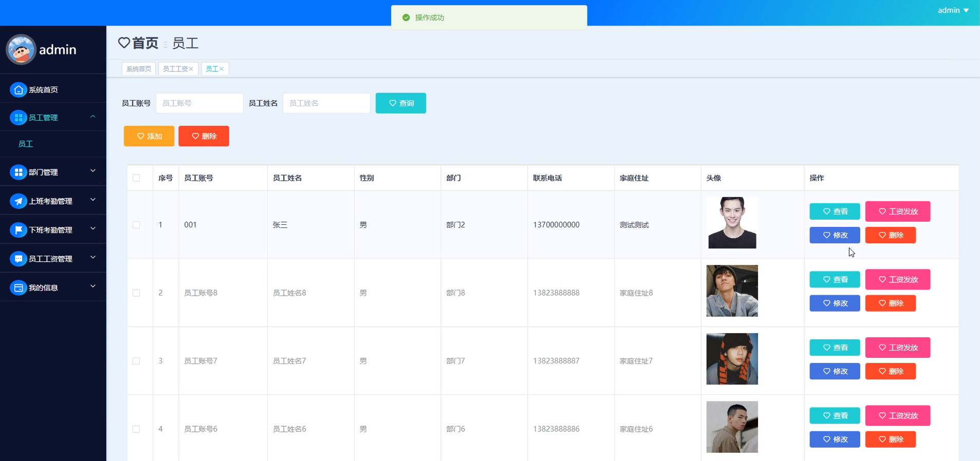Expand the 下班考勤管理 menu chevron
This screenshot has width=980, height=461.
click(93, 228)
